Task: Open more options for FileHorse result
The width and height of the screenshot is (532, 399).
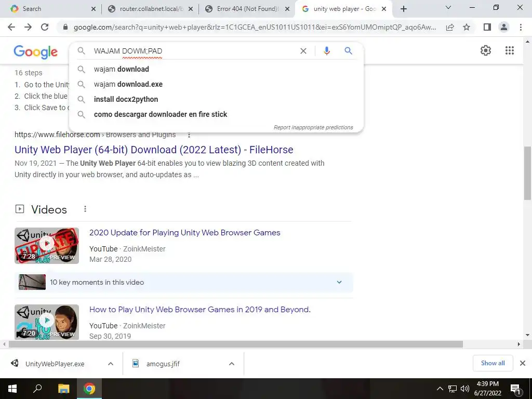Action: pos(189,135)
